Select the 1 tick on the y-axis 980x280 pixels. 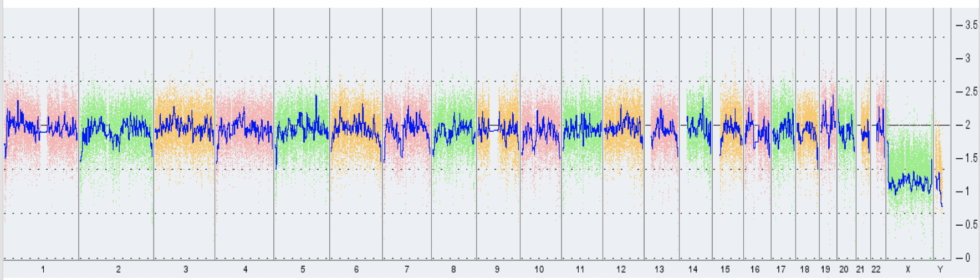(968, 191)
